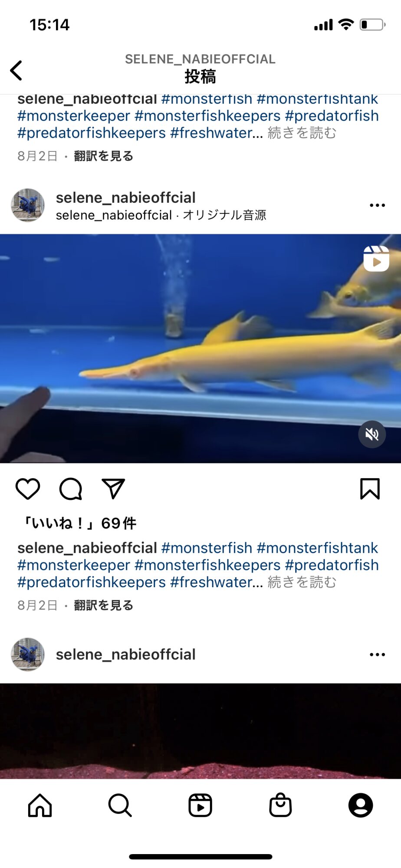Viewport: 401px width, 868px height.
Task: Bookmark the yellow gar fish post
Action: pyautogui.click(x=370, y=489)
